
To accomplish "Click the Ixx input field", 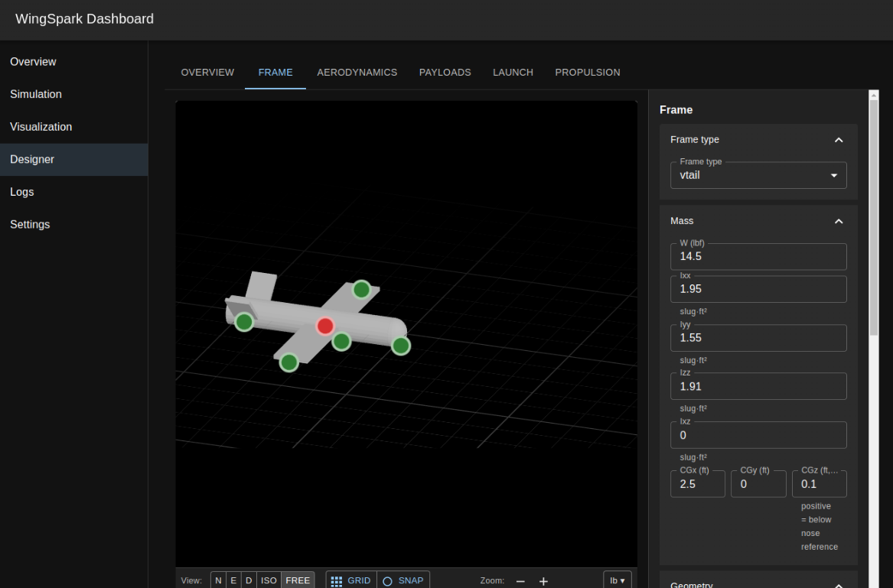I will [x=758, y=288].
